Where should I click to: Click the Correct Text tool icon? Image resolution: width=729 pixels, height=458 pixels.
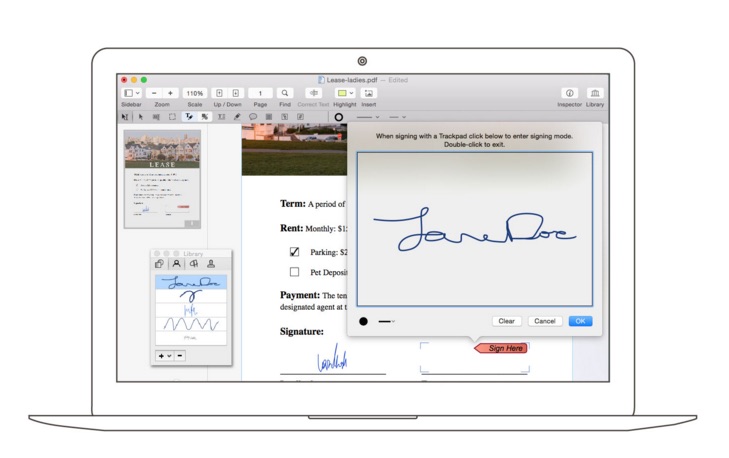(314, 93)
